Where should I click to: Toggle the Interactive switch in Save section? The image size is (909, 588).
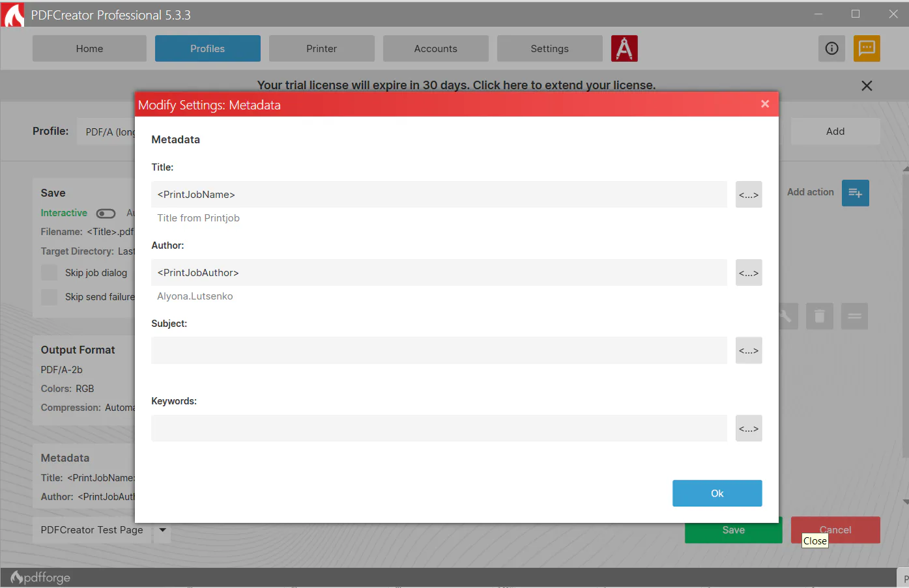pyautogui.click(x=106, y=213)
